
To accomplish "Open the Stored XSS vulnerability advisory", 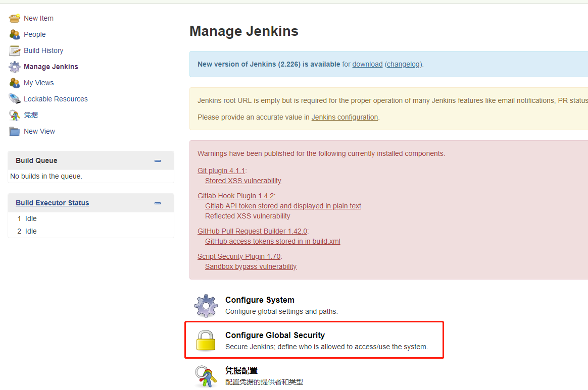I will [243, 181].
